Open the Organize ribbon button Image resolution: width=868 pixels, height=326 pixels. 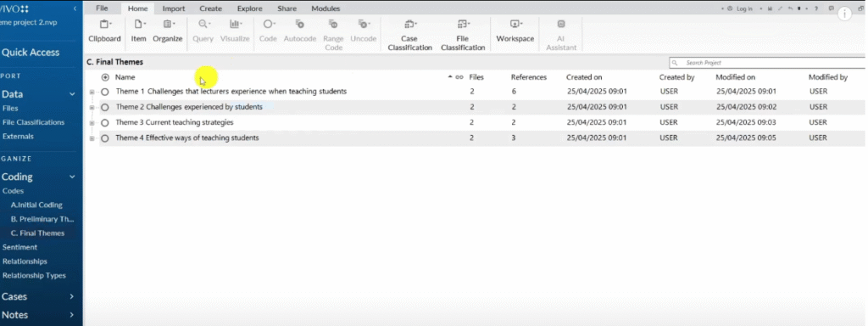(168, 31)
